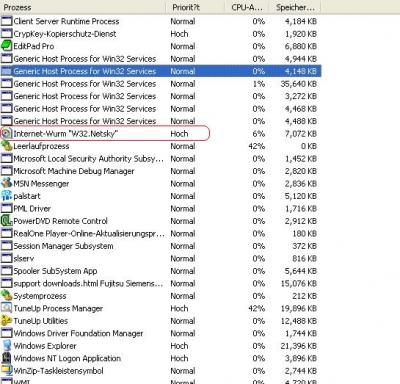Click the support downloads.html Fujitsu icon

click(x=6, y=284)
